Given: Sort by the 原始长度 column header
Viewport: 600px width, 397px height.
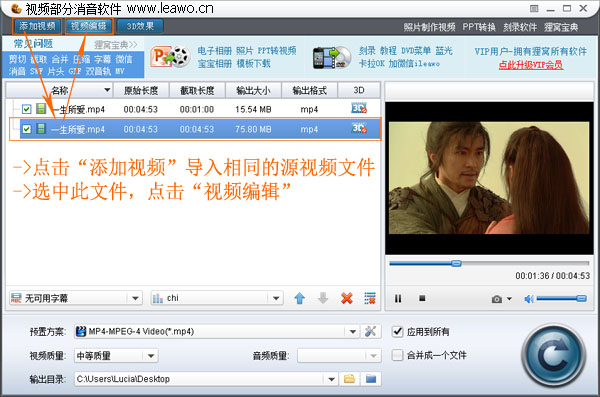Looking at the screenshot, I should pos(141,90).
